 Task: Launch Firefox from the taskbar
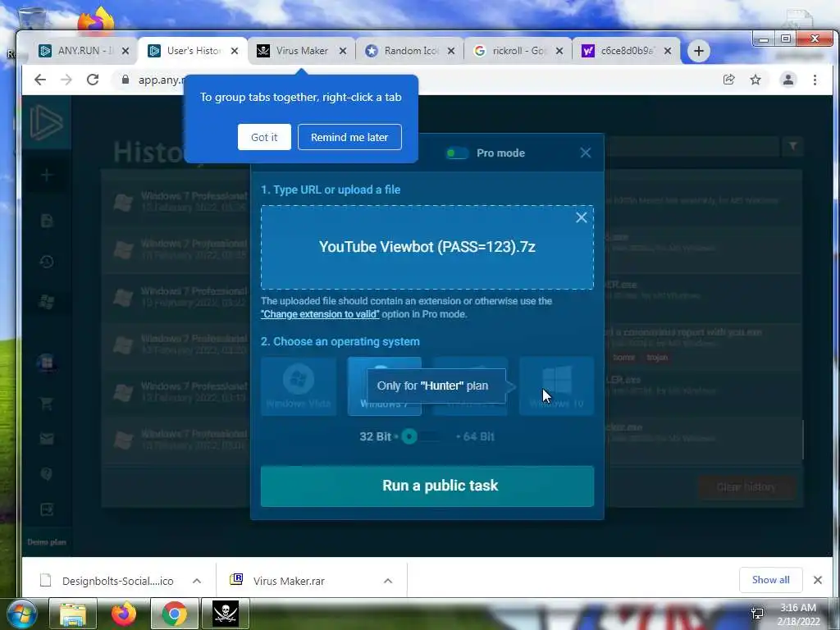pos(124,614)
